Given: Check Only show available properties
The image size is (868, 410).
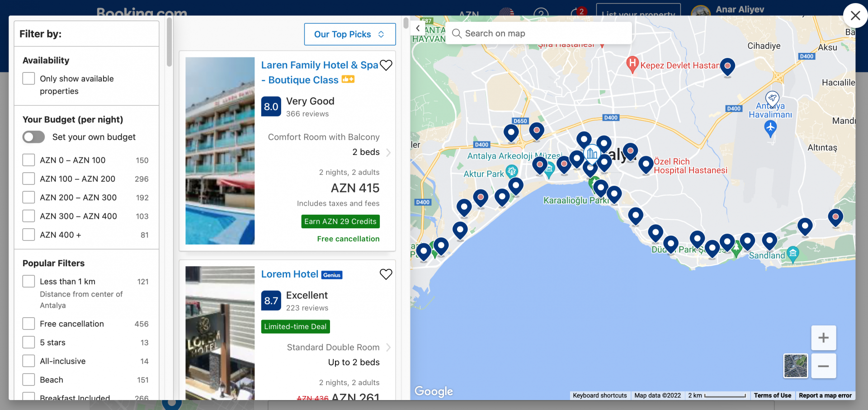Looking at the screenshot, I should pyautogui.click(x=28, y=78).
